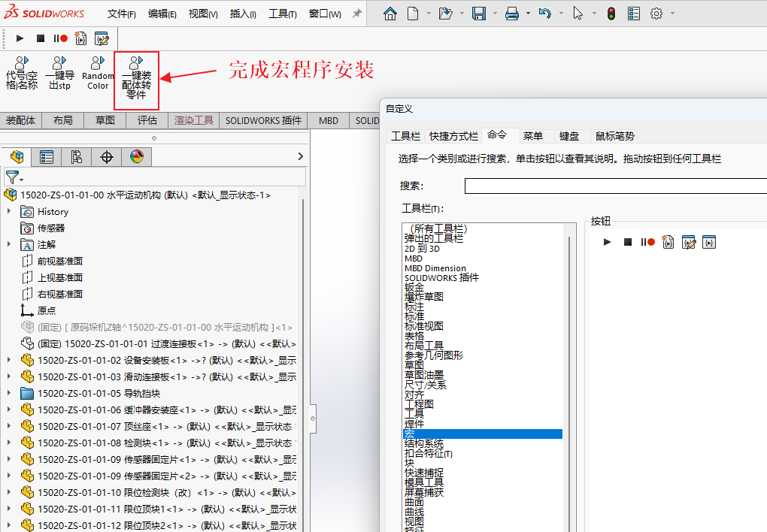This screenshot has width=767, height=532.
Task: Select the 评估 command manager tab
Action: point(147,120)
